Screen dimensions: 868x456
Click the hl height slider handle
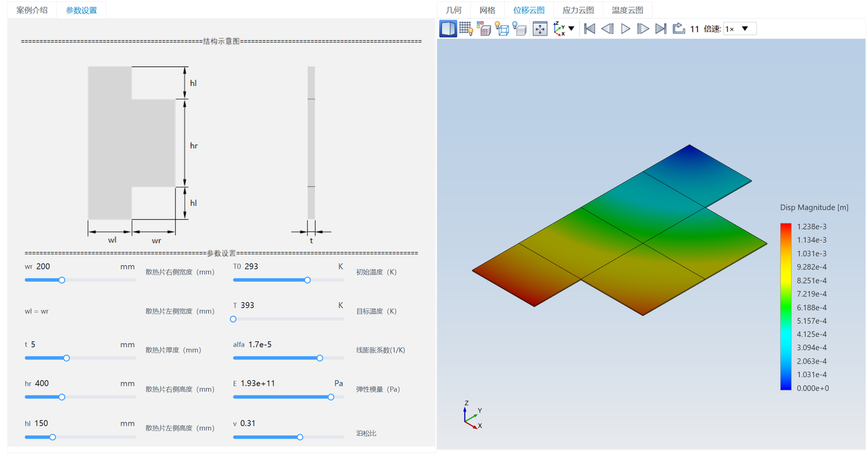point(52,437)
